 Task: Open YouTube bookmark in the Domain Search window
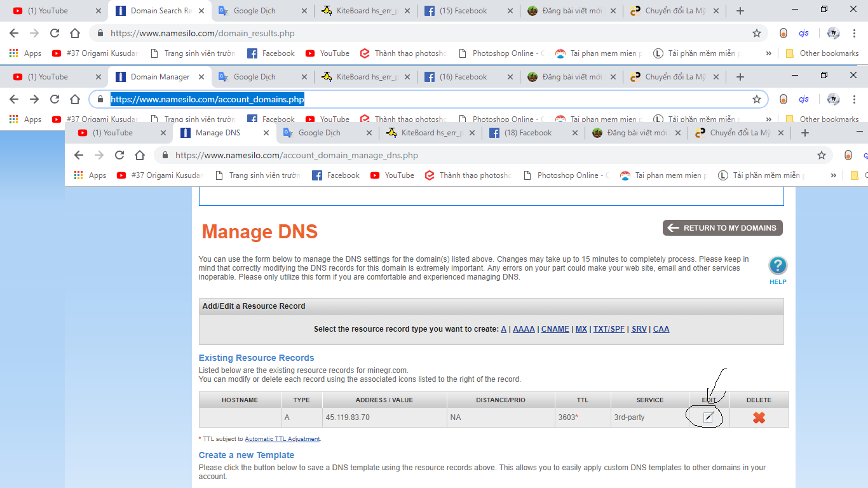click(x=327, y=53)
